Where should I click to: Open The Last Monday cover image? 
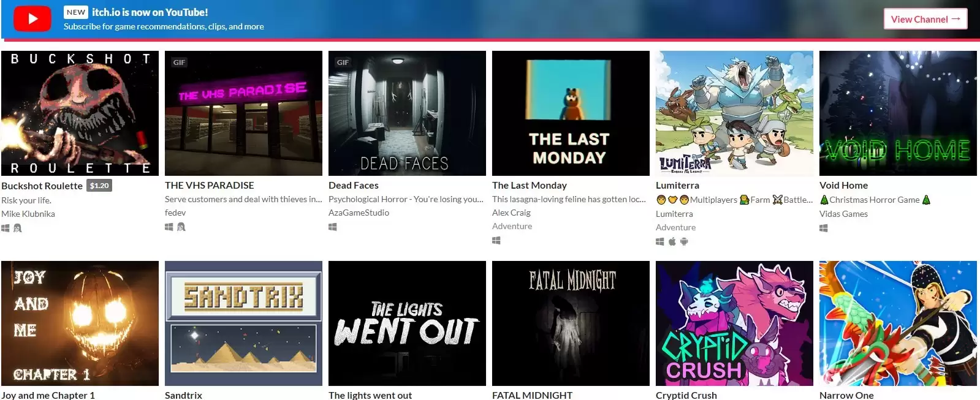pos(571,113)
